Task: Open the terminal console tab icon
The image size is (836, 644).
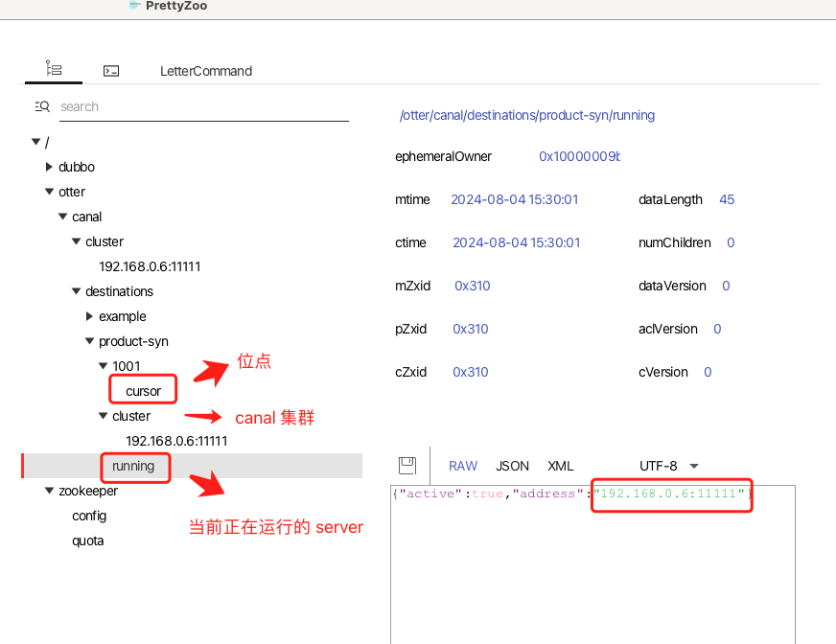Action: pyautogui.click(x=111, y=71)
